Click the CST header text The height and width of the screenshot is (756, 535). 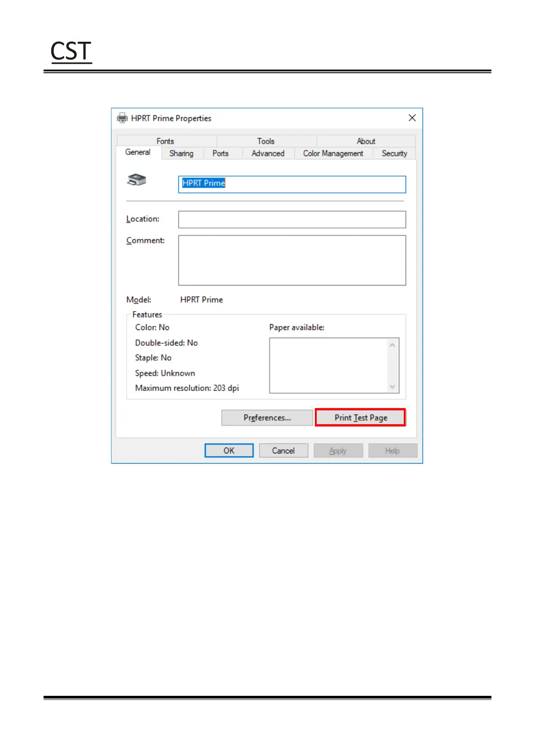71,51
